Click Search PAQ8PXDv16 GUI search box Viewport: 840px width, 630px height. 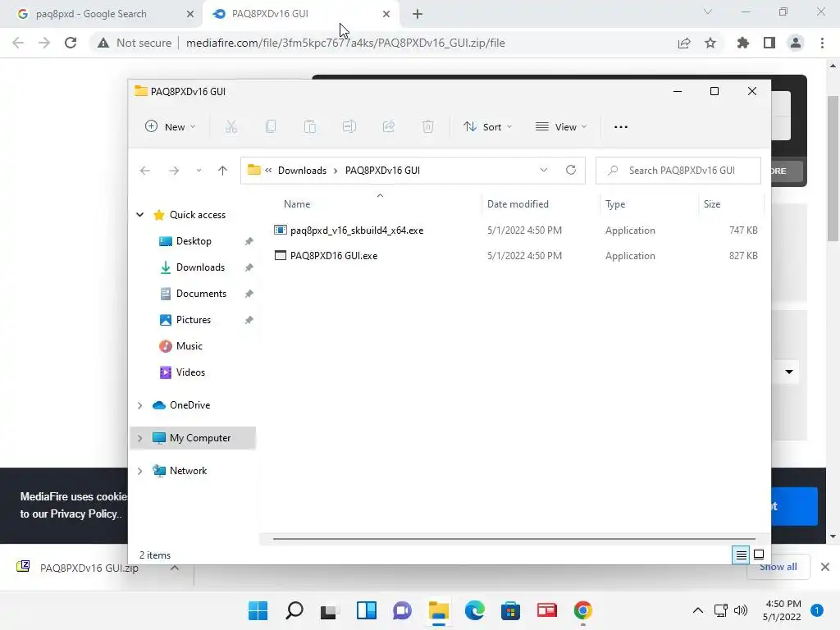coord(678,171)
